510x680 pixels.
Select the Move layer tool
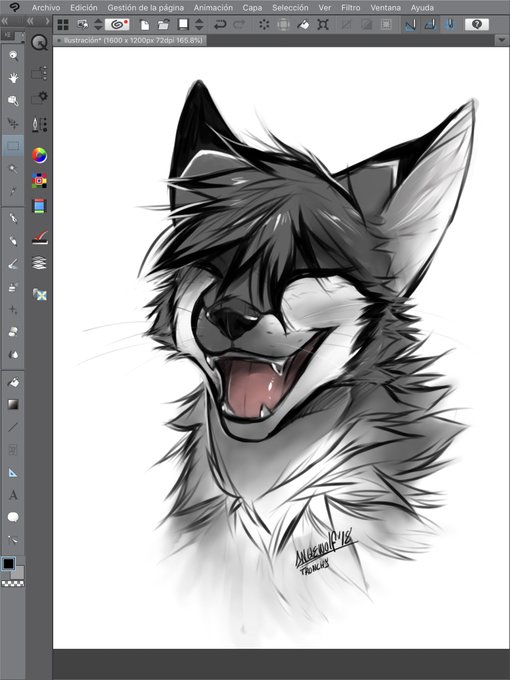pyautogui.click(x=13, y=124)
